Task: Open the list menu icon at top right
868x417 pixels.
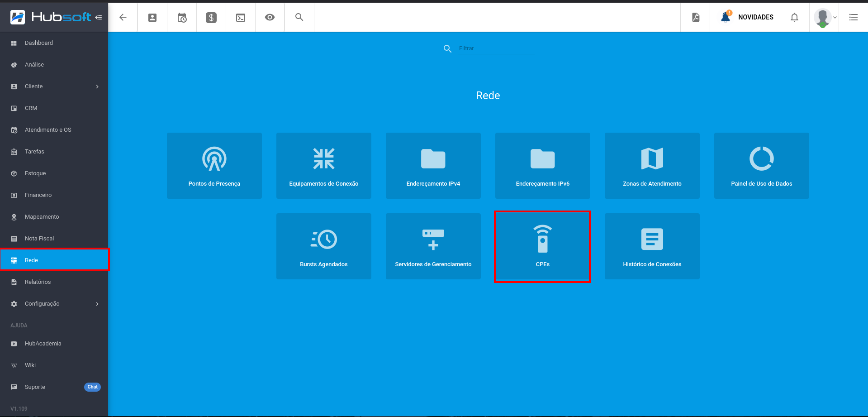Action: 854,17
